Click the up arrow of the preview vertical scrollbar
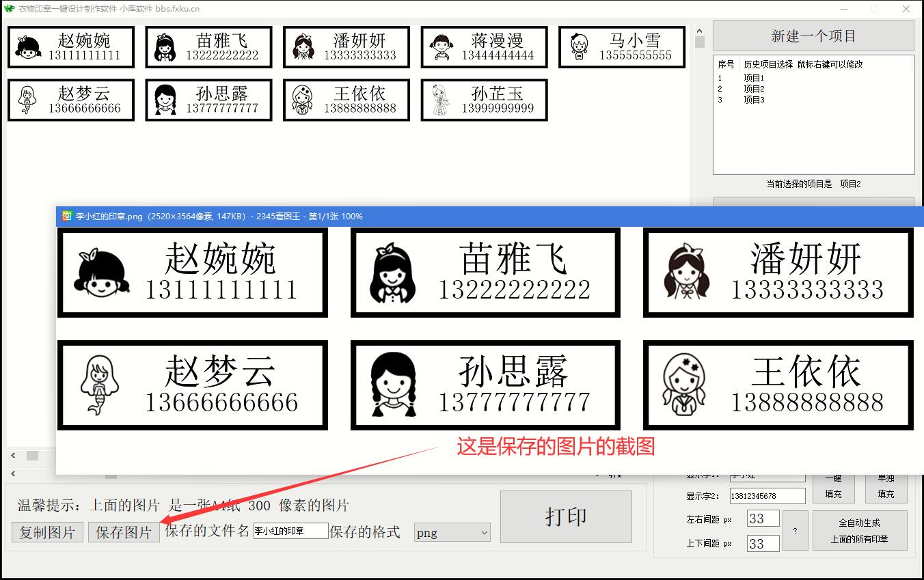Image resolution: width=924 pixels, height=580 pixels. (700, 31)
